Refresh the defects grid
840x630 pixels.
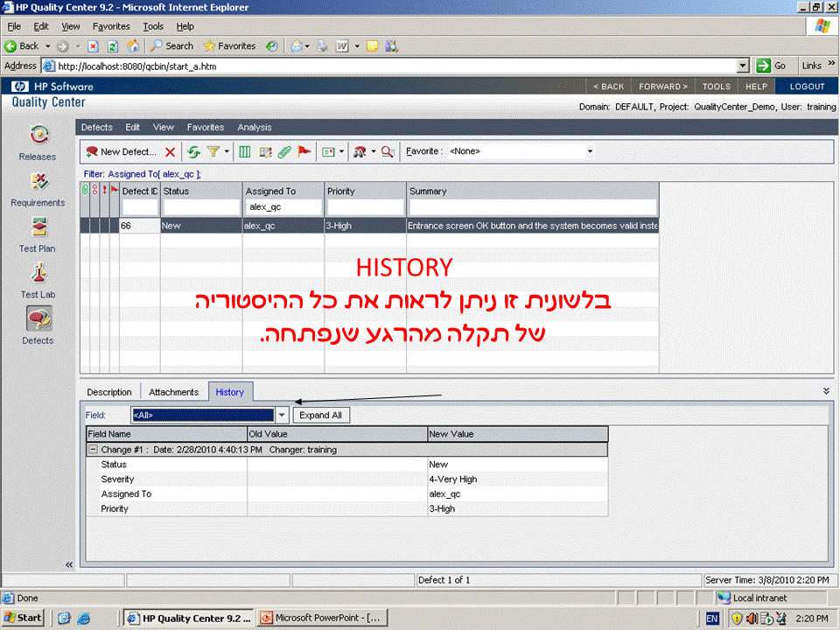(x=193, y=152)
